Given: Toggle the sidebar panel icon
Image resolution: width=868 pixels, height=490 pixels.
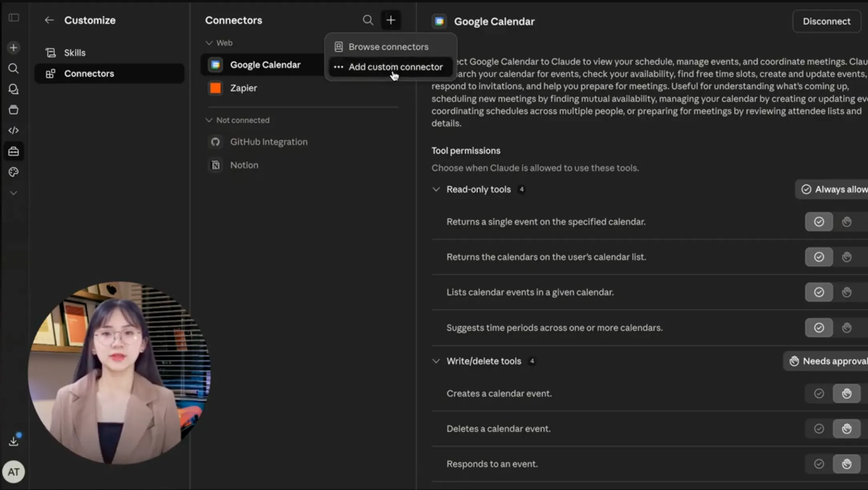Looking at the screenshot, I should 14,18.
